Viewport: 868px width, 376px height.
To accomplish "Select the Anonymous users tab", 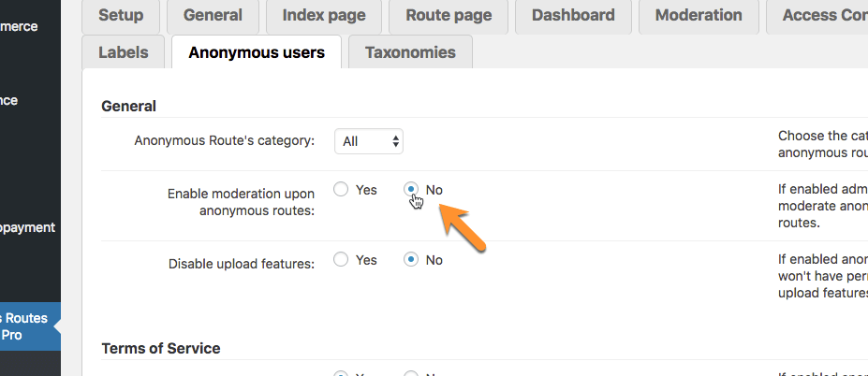I will coord(257,52).
